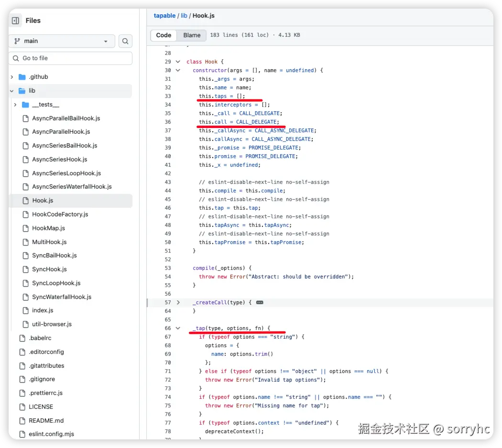Click line number 54
The width and height of the screenshot is (502, 448).
click(x=168, y=277)
